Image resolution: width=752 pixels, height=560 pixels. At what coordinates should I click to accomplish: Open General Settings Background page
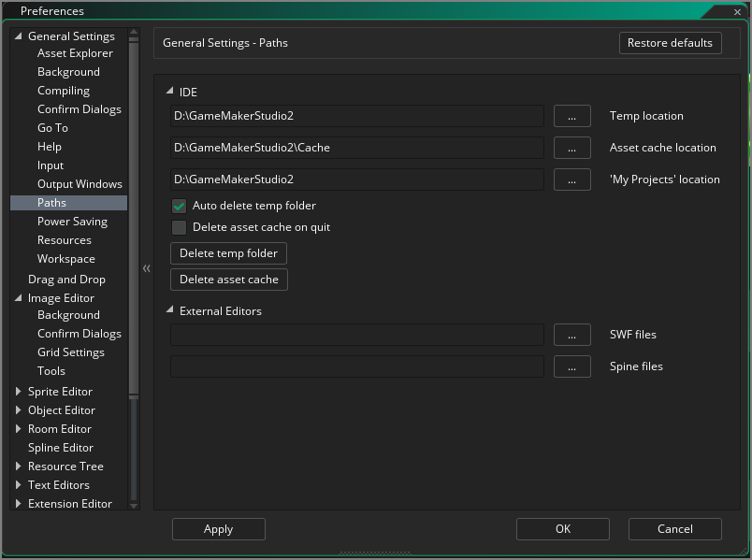point(68,72)
